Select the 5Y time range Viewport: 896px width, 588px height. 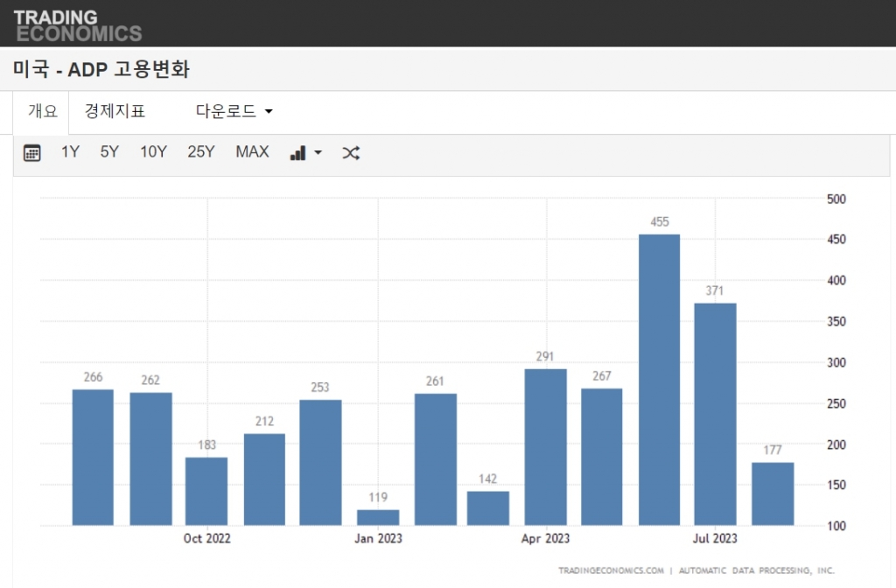[x=109, y=152]
